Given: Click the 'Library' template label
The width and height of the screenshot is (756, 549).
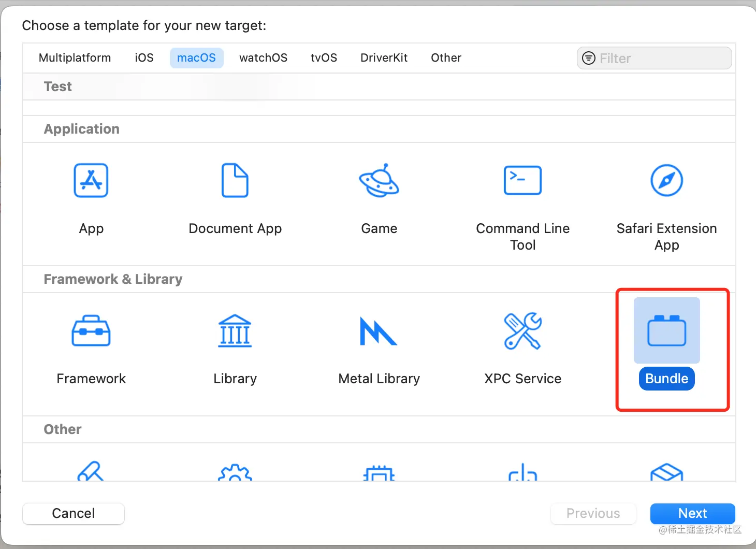Looking at the screenshot, I should (235, 379).
